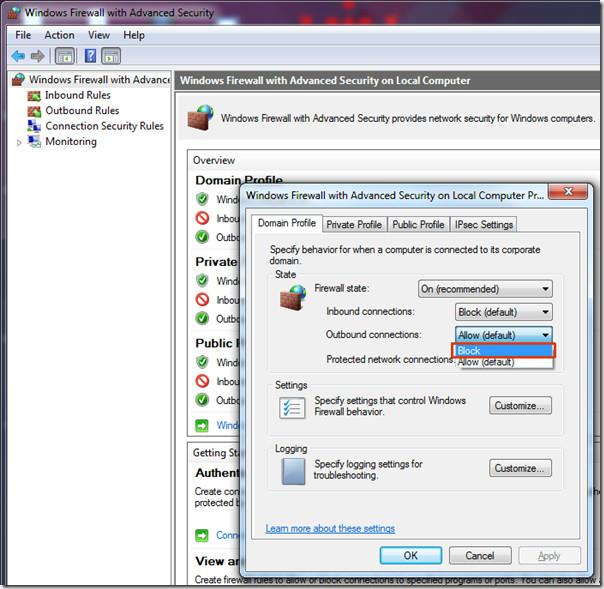
Task: Toggle the action pane toolbar icon
Action: 111,56
